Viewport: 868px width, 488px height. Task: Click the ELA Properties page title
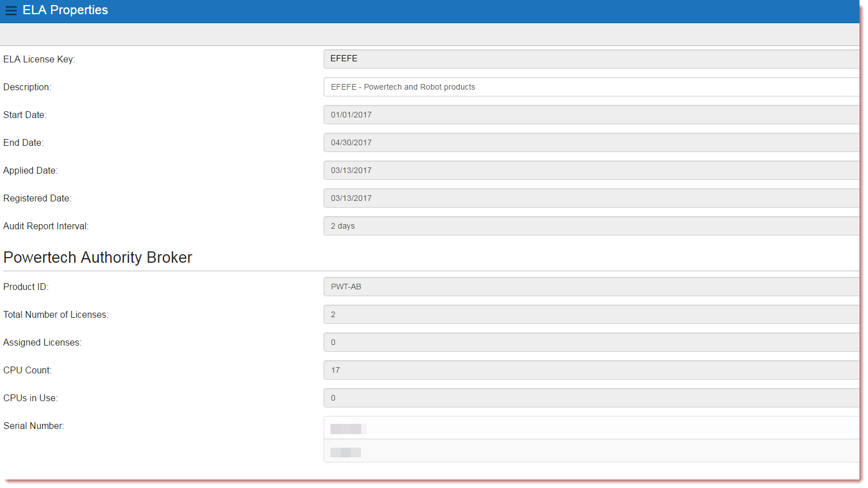click(65, 10)
